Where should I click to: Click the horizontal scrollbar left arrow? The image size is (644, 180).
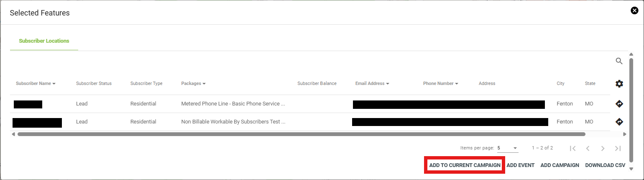pyautogui.click(x=13, y=134)
